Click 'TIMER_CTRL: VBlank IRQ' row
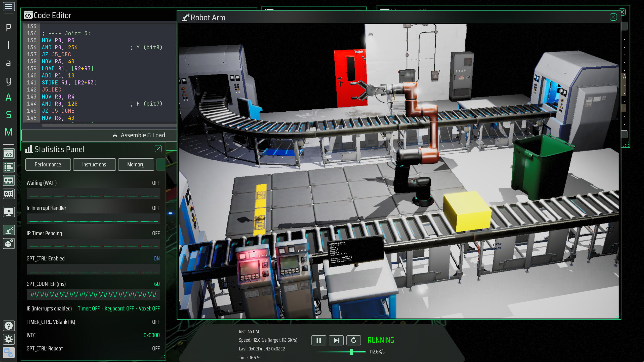The image size is (644, 362). click(x=93, y=322)
